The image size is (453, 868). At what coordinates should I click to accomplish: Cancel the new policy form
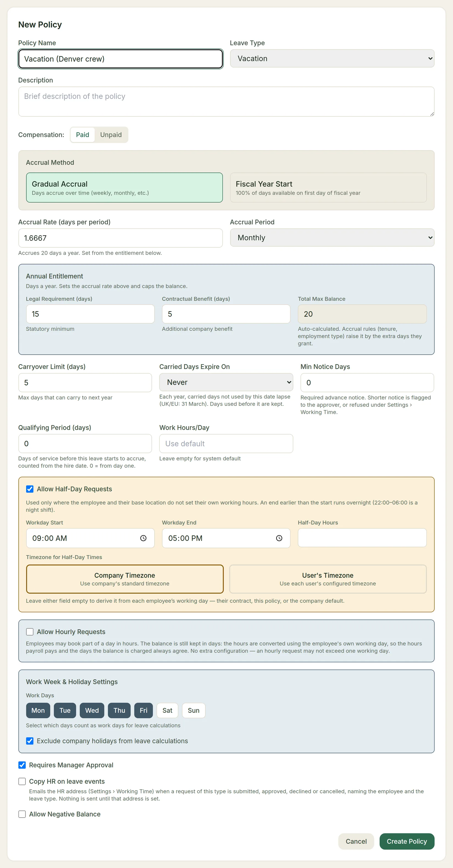[x=356, y=842]
